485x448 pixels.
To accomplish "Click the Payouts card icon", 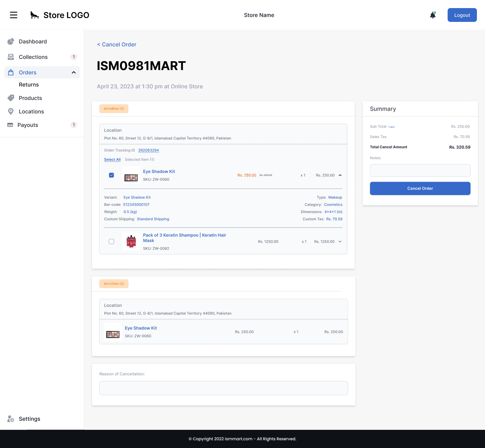I will tap(10, 125).
